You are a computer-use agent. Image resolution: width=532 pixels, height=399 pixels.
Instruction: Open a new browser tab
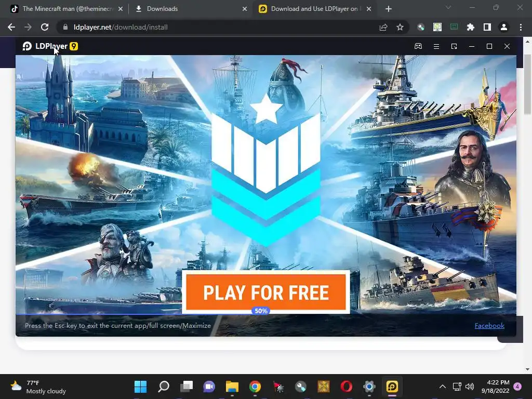389,9
